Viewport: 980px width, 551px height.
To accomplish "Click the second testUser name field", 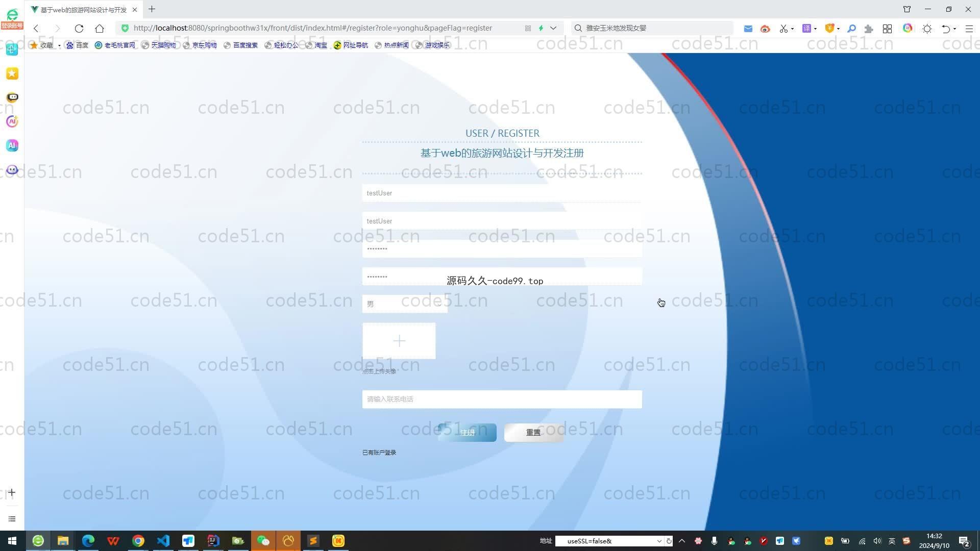I will [x=502, y=221].
